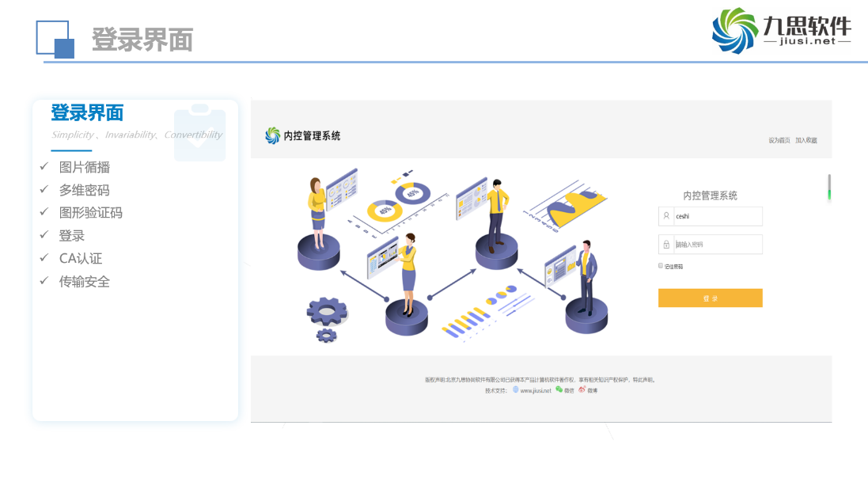Click the WeChat icon in footer
Image resolution: width=868 pixels, height=486 pixels.
pyautogui.click(x=559, y=389)
